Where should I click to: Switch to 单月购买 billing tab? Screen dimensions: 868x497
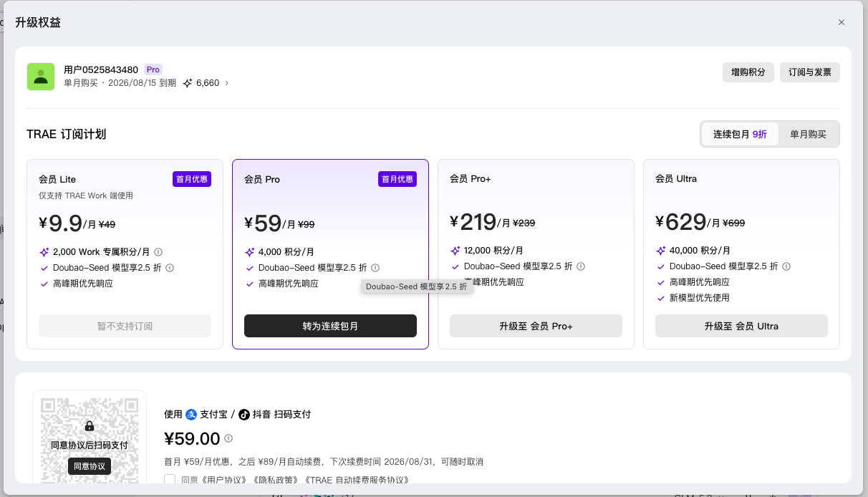pyautogui.click(x=808, y=134)
